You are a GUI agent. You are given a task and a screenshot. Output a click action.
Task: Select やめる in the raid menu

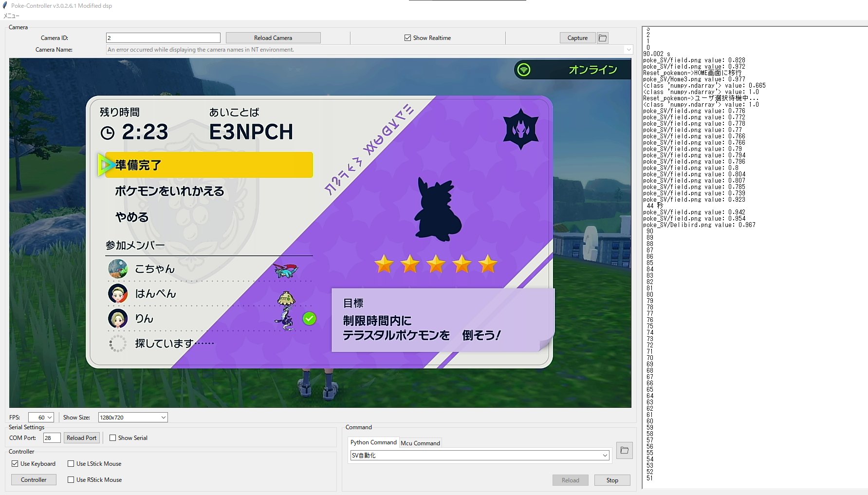pyautogui.click(x=132, y=217)
